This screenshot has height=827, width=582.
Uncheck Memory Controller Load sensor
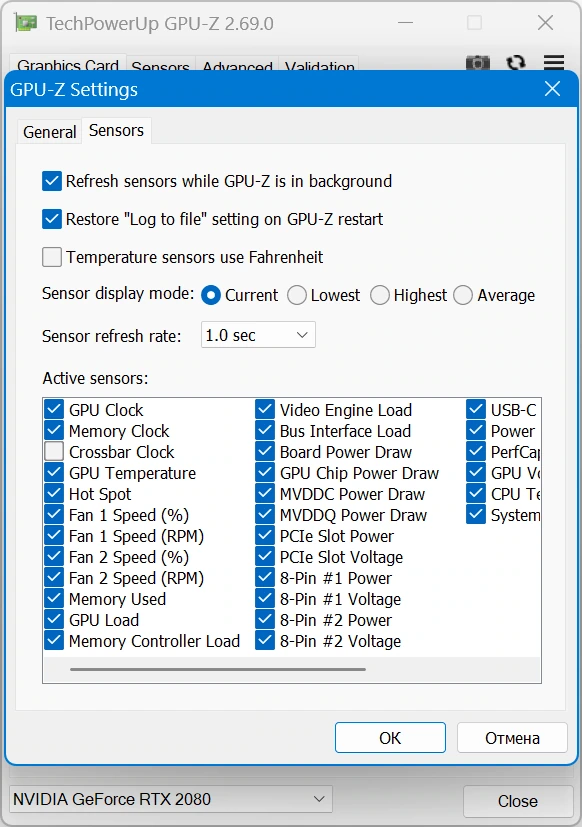click(54, 641)
